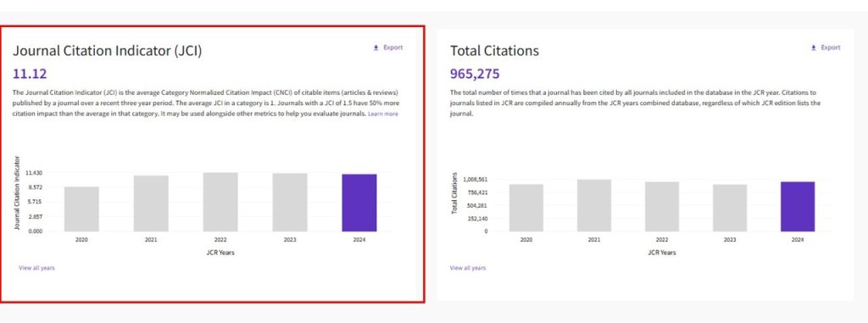Click the Total Citations Export download icon

click(x=813, y=47)
